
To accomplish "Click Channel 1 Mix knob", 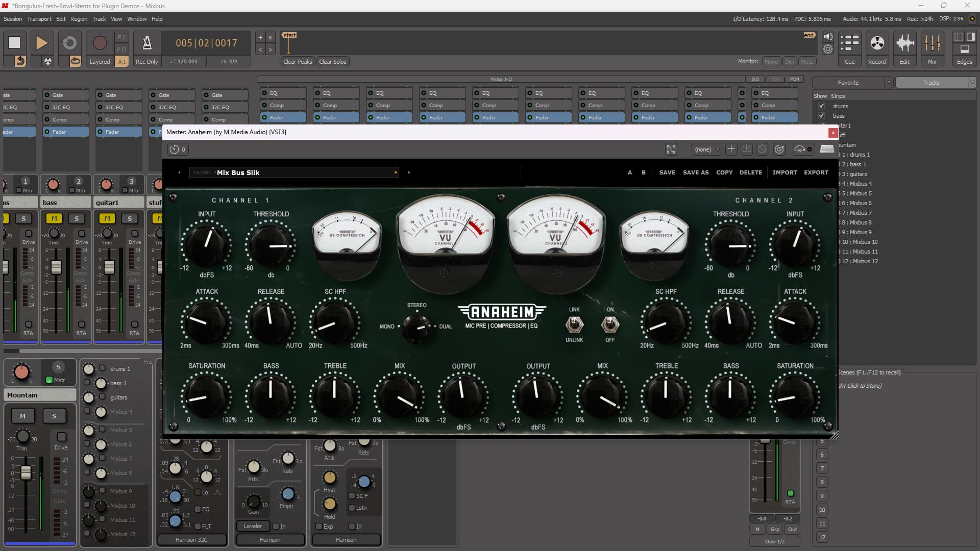I will [399, 396].
